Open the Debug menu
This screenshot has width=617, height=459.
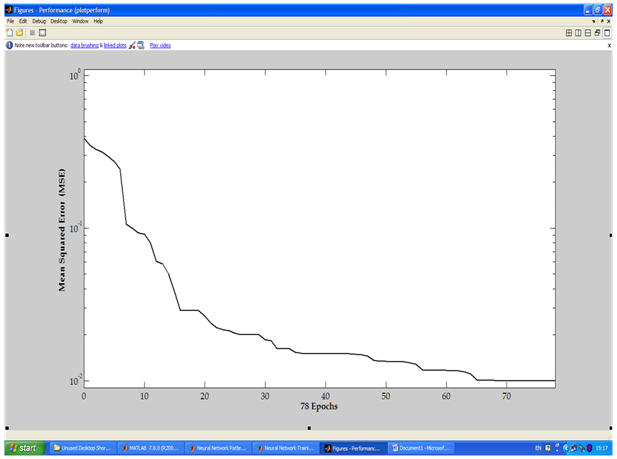click(38, 20)
